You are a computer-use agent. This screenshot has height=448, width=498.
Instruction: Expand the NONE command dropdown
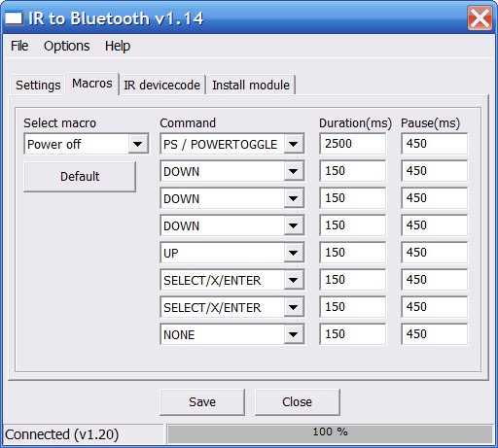click(x=294, y=334)
